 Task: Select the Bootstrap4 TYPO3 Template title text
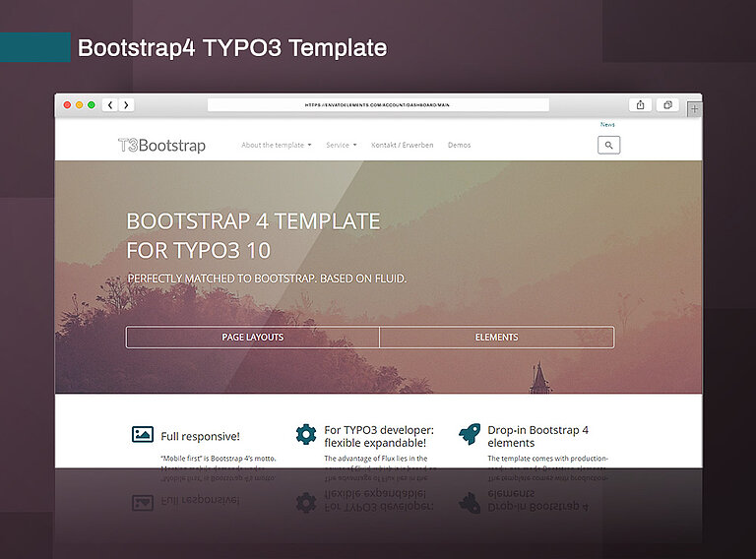pyautogui.click(x=232, y=47)
